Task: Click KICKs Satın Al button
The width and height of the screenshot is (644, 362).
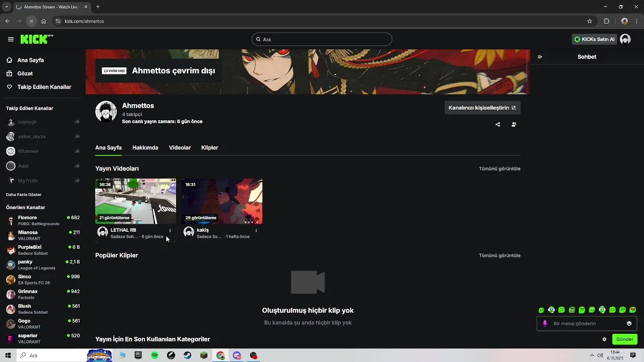Action: 594,39
